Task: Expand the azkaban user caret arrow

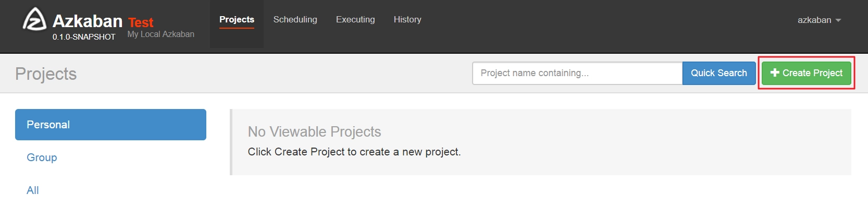Action: tap(838, 20)
